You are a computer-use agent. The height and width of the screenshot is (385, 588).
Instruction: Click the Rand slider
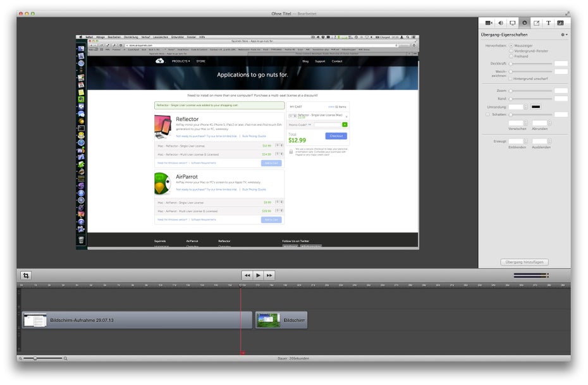530,99
